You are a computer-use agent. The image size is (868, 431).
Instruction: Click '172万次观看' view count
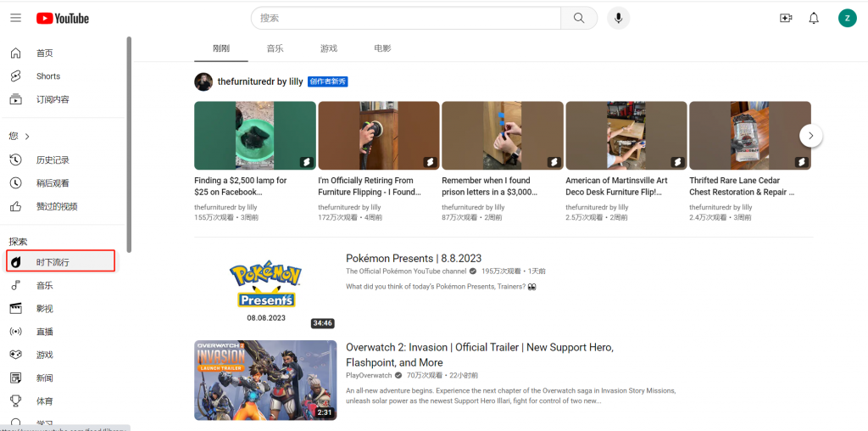coord(337,218)
